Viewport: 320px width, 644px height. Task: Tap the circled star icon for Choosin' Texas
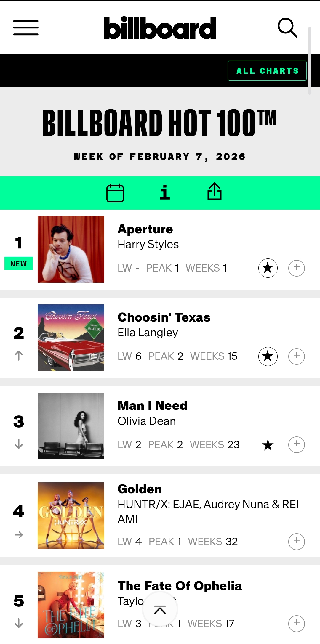pos(268,356)
